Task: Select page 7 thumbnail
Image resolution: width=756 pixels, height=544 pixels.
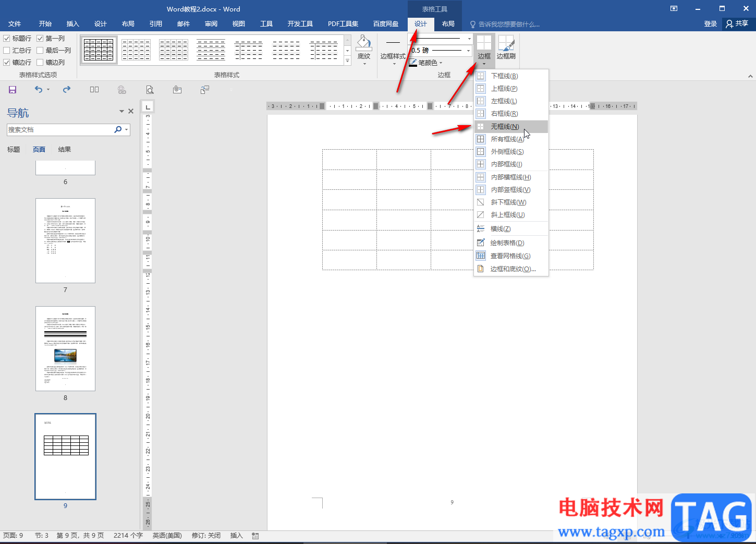Action: pos(65,240)
